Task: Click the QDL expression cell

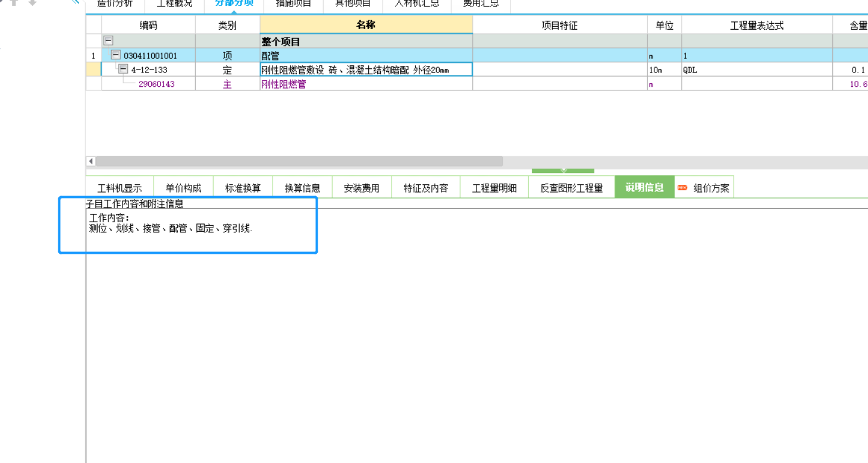Action: [757, 70]
